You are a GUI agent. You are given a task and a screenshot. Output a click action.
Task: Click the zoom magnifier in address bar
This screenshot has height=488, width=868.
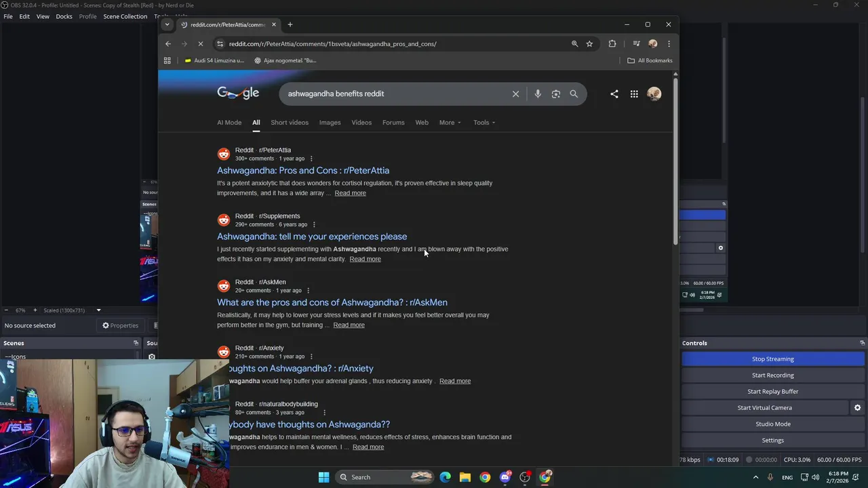point(574,44)
